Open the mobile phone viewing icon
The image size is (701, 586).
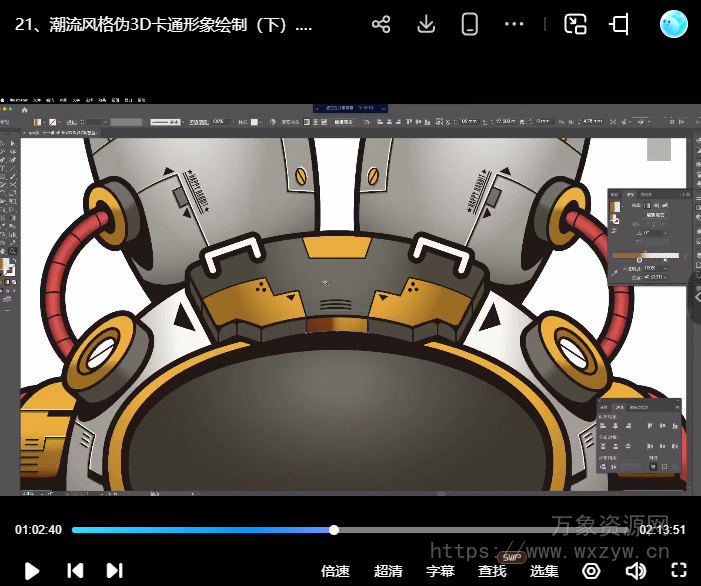coord(470,25)
